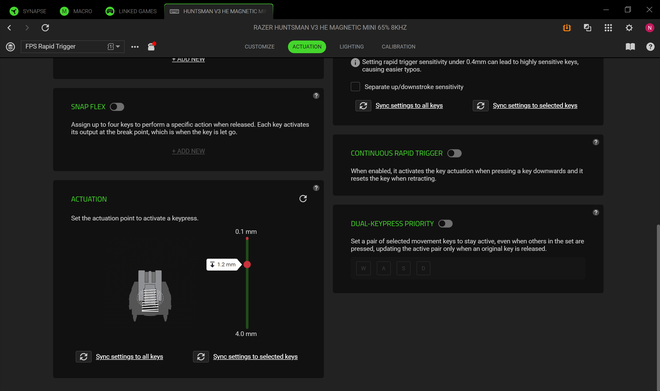The image size is (660, 391).
Task: Click the info icon next to the rapid trigger sensitivity warning
Action: (355, 63)
